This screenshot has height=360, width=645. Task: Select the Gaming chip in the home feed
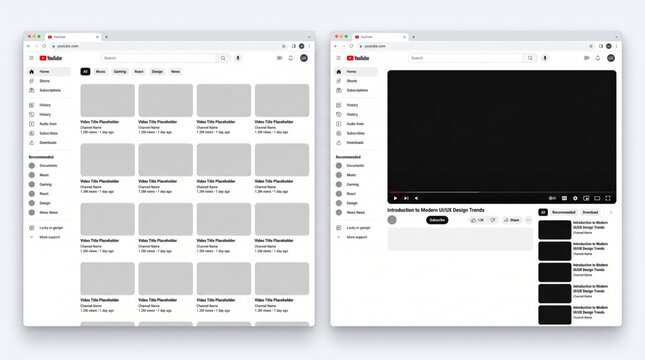[120, 72]
